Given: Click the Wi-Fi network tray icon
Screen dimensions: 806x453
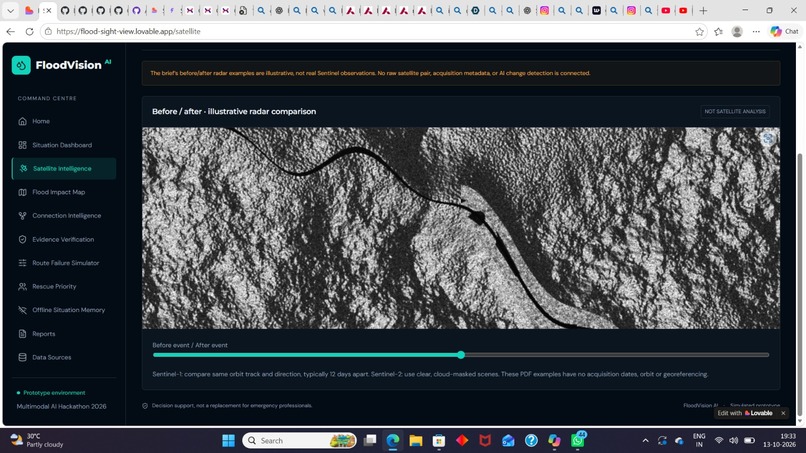Looking at the screenshot, I should (719, 441).
